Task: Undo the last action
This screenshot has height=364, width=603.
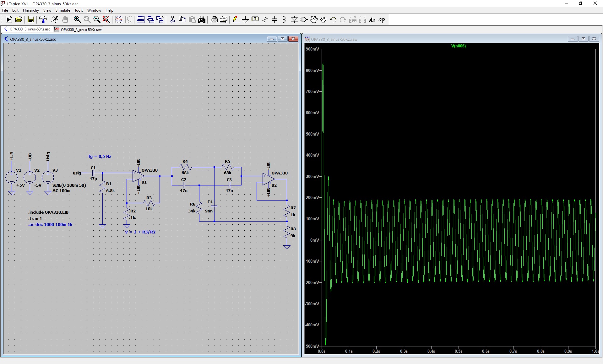Action: pyautogui.click(x=333, y=19)
